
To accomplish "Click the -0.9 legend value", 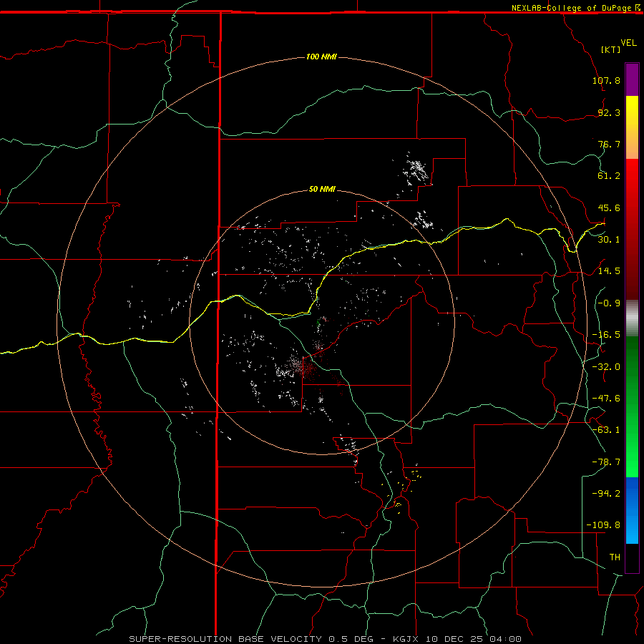I will pyautogui.click(x=609, y=303).
